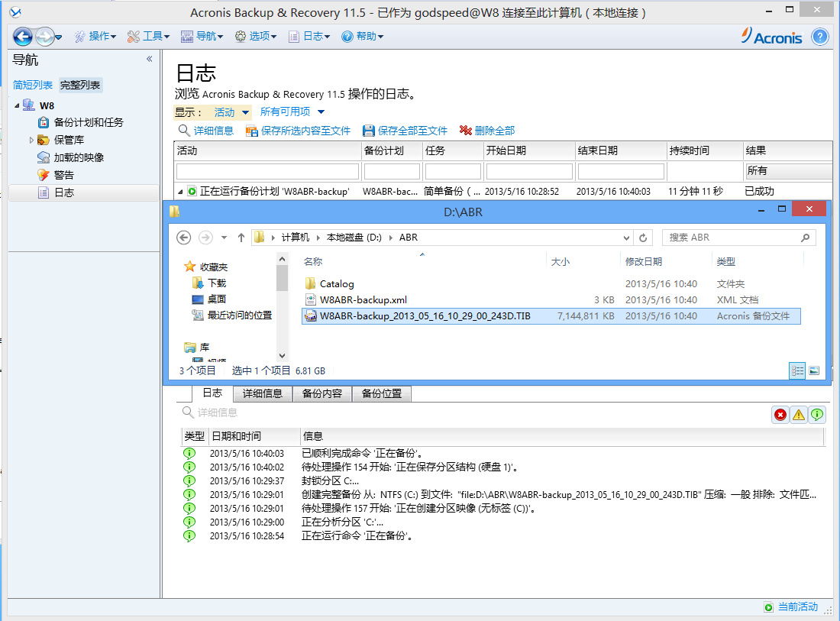The image size is (840, 621).
Task: Click the 保管库 vault icon
Action: [44, 140]
